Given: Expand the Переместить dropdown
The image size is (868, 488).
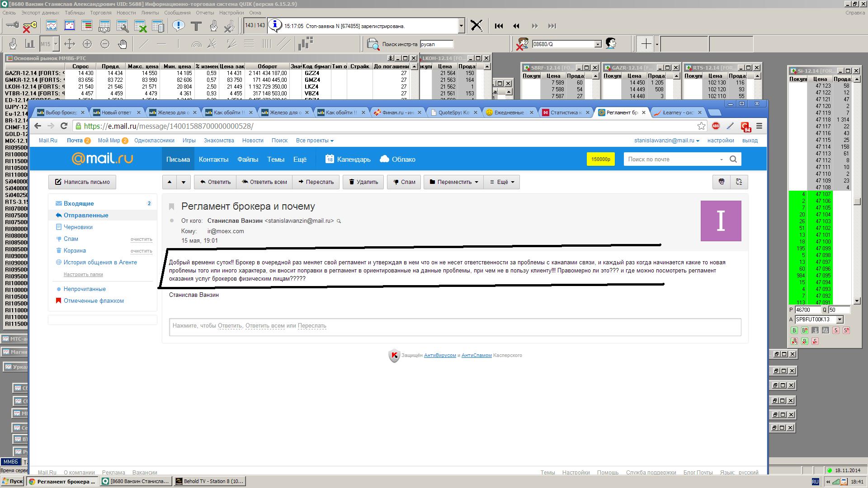Looking at the screenshot, I should click(x=453, y=182).
